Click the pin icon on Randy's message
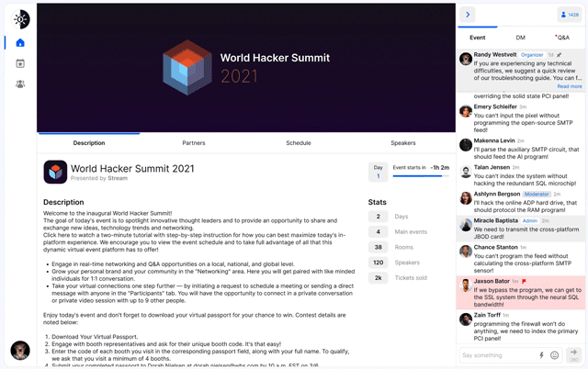Screen dimensions: 588x369 [559, 55]
